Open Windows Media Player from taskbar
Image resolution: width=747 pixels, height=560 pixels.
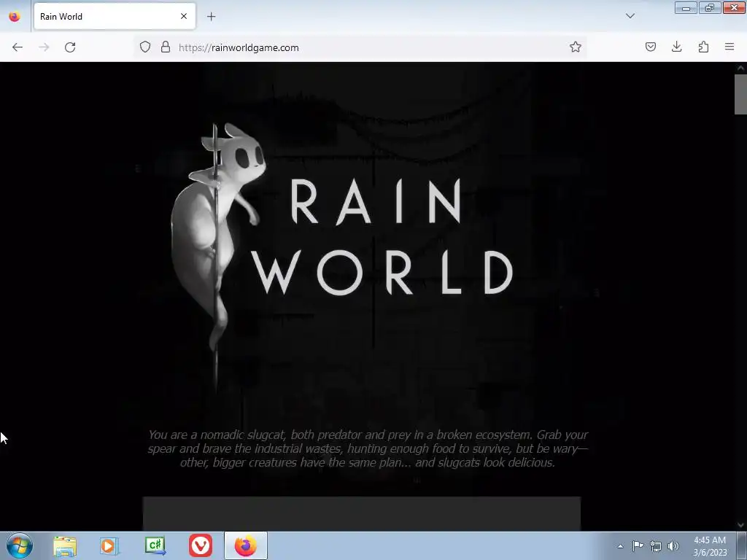[109, 546]
